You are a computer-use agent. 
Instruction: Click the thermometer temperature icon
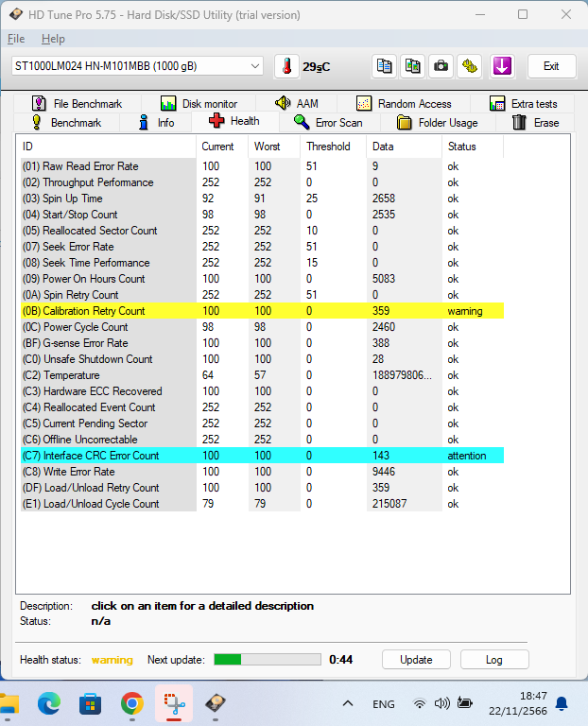pyautogui.click(x=286, y=66)
